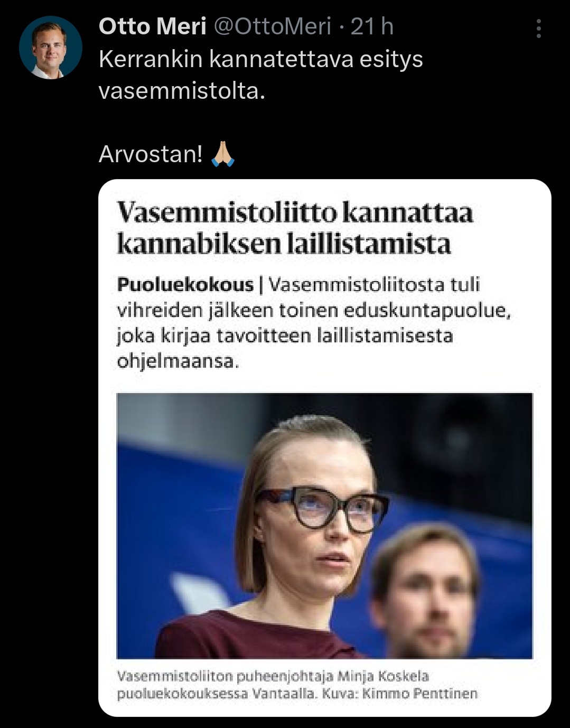Click the folded hands emoji after "Arvostan!"
Screen dimensions: 570x728
tap(222, 154)
